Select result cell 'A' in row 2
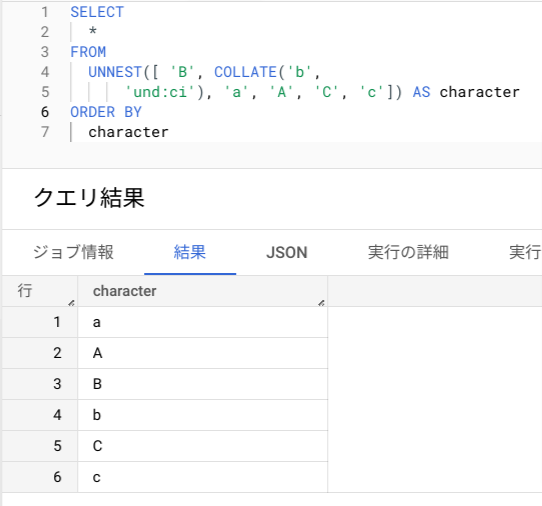 pos(203,353)
